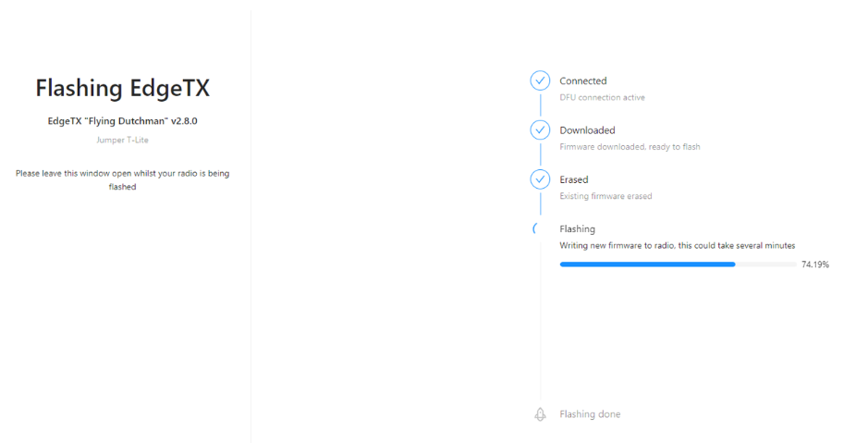The width and height of the screenshot is (868, 443).
Task: Click the Connected step checkmark icon
Action: click(x=540, y=80)
